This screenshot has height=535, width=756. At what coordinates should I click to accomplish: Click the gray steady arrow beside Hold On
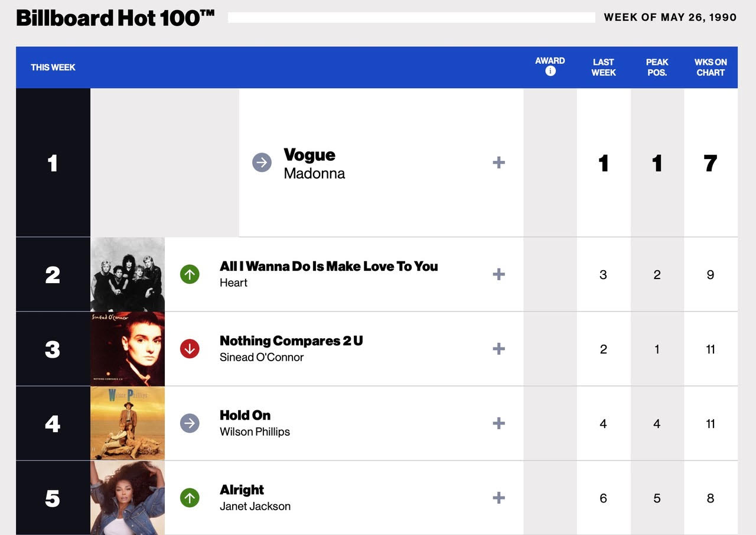pyautogui.click(x=190, y=423)
